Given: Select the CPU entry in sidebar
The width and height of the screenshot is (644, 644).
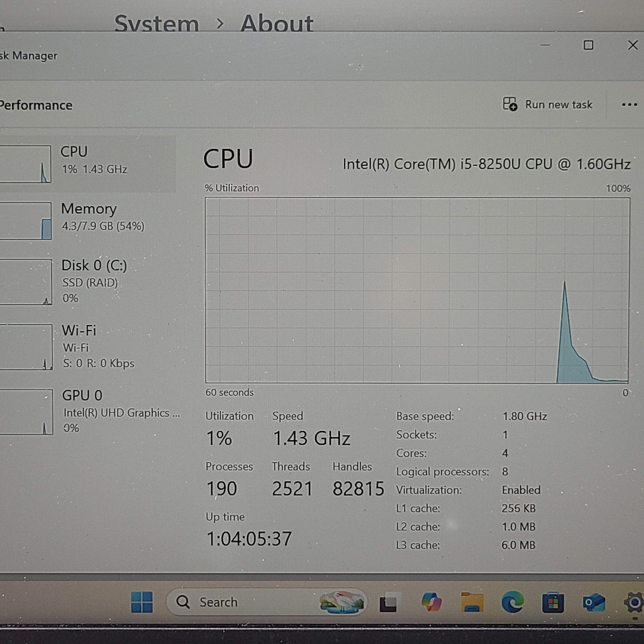Looking at the screenshot, I should click(88, 164).
